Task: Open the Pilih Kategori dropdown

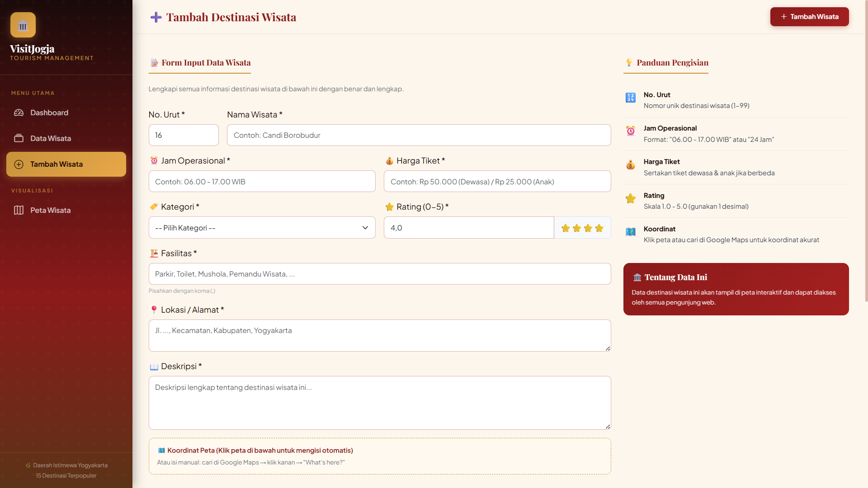Action: 262,228
